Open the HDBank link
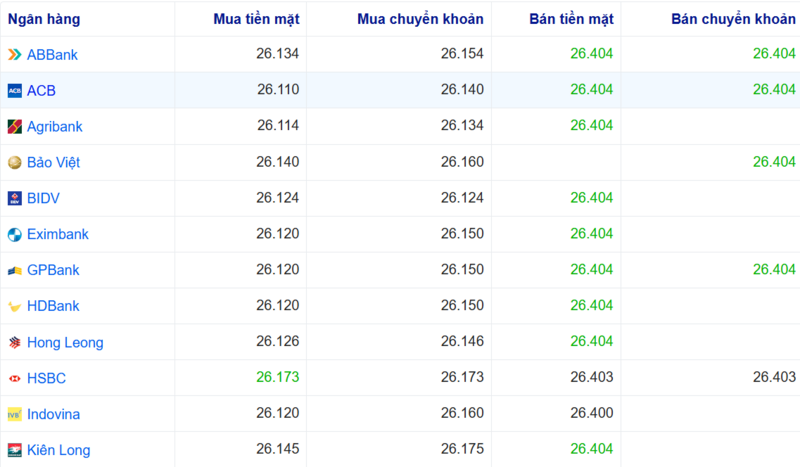This screenshot has width=800, height=467. [x=53, y=306]
